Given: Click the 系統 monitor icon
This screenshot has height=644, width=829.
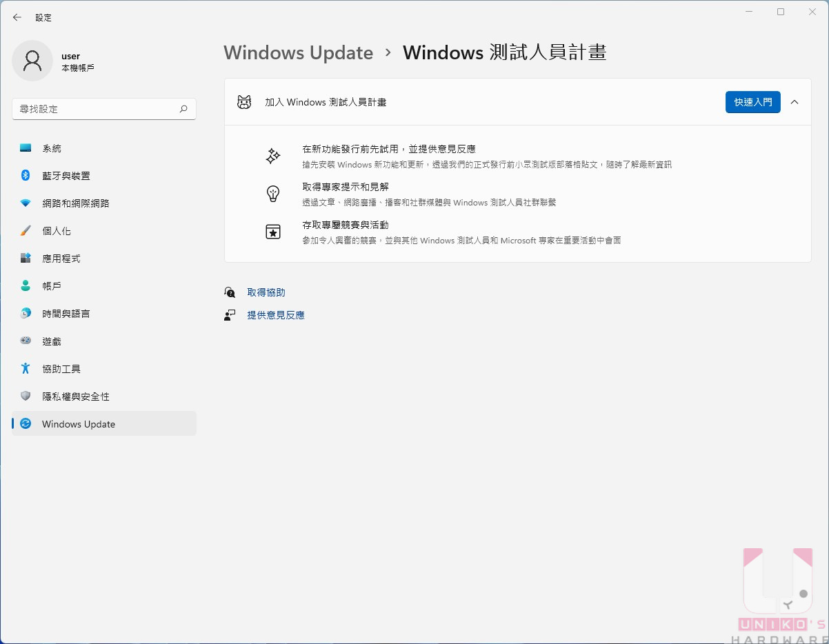Looking at the screenshot, I should point(26,148).
